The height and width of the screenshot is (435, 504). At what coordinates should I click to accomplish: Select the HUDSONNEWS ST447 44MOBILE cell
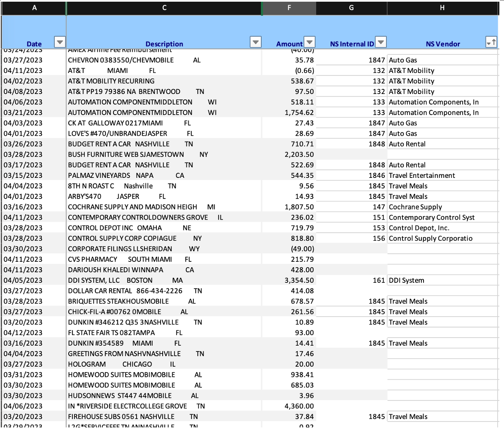164,395
